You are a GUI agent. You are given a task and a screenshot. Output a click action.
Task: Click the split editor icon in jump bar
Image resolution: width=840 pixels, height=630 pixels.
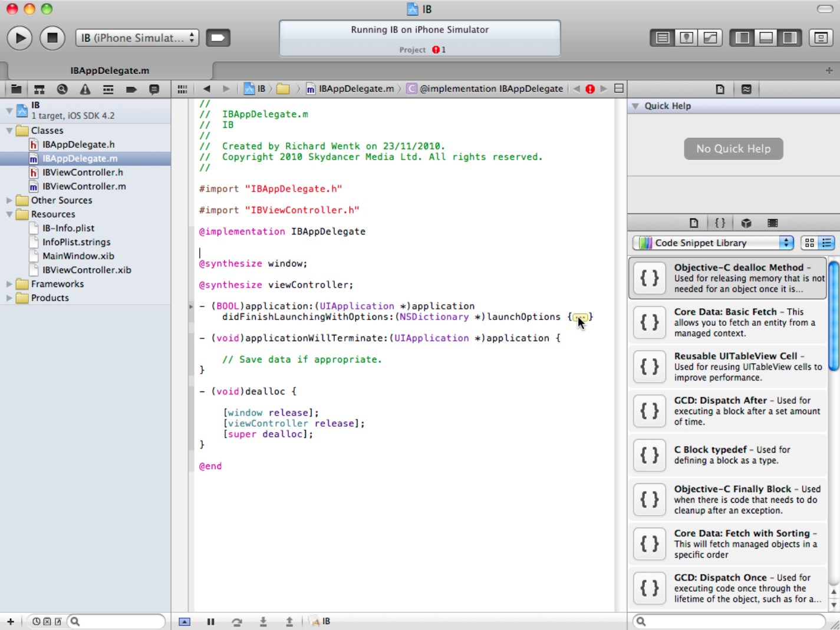click(x=618, y=88)
